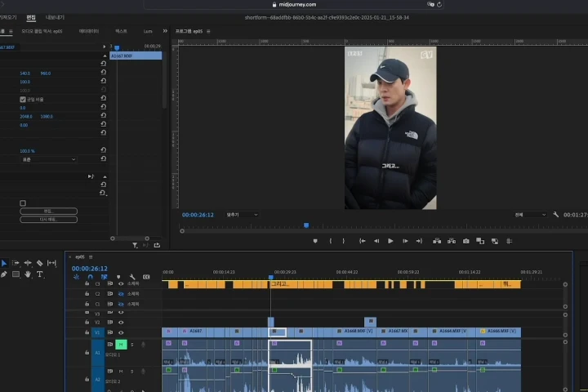Screen dimensions: 588x392
Task: Click the timeline timecode 00:00:26:12
Action: 90,269
